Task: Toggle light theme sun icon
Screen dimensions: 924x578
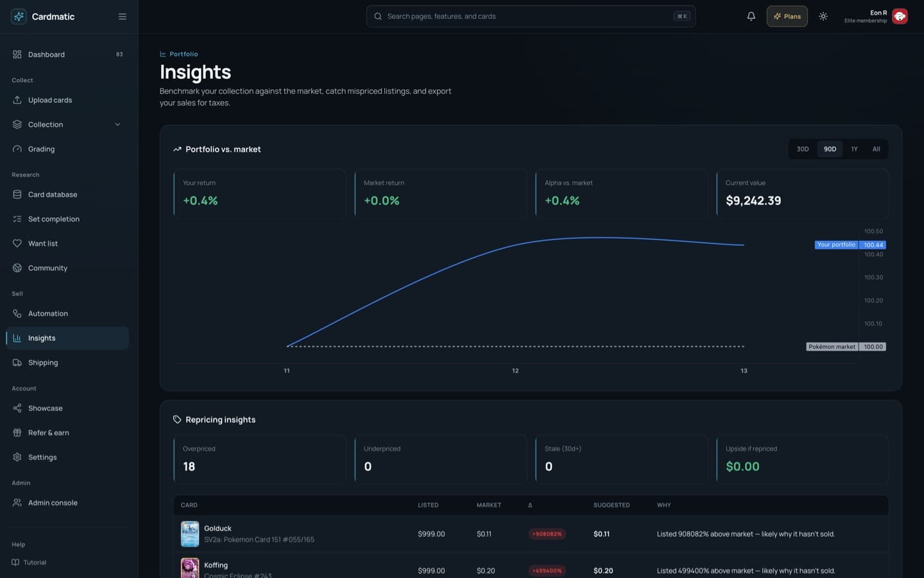Action: point(823,17)
